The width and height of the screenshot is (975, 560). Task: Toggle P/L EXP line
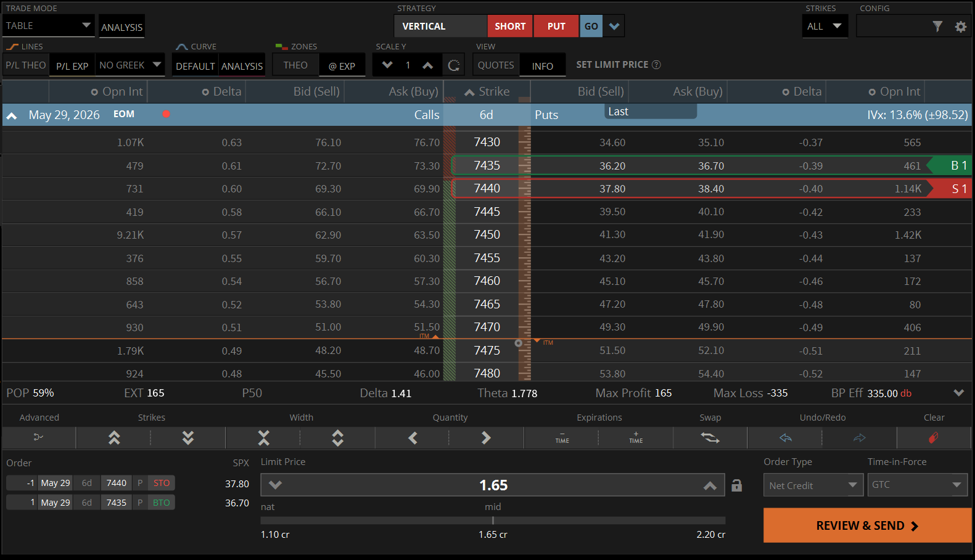pos(72,65)
